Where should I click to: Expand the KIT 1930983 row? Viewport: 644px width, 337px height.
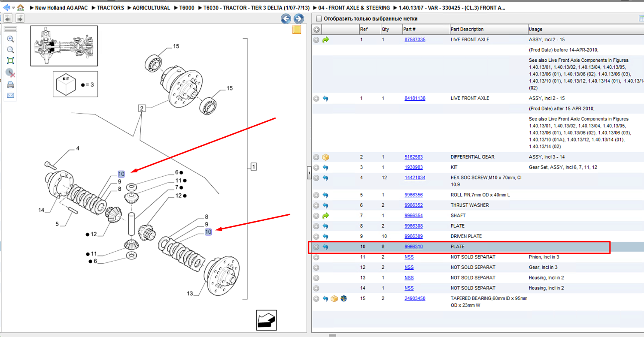(x=316, y=168)
